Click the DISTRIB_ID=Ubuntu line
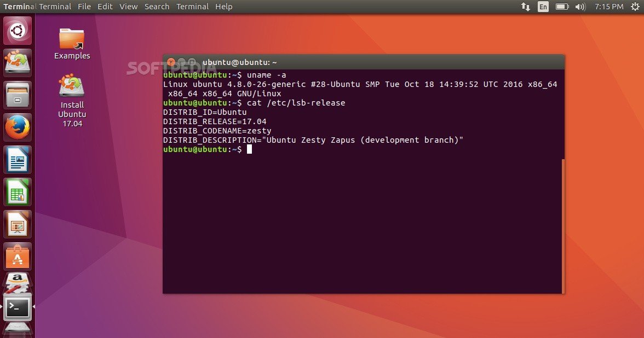The image size is (644, 338). 205,112
